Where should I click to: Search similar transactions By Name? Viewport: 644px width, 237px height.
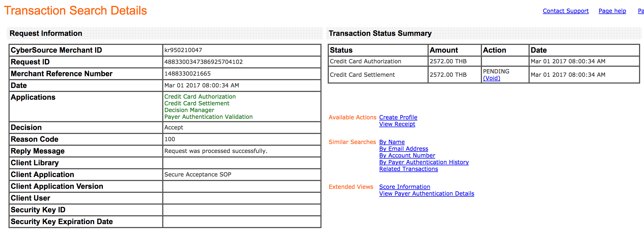point(392,142)
